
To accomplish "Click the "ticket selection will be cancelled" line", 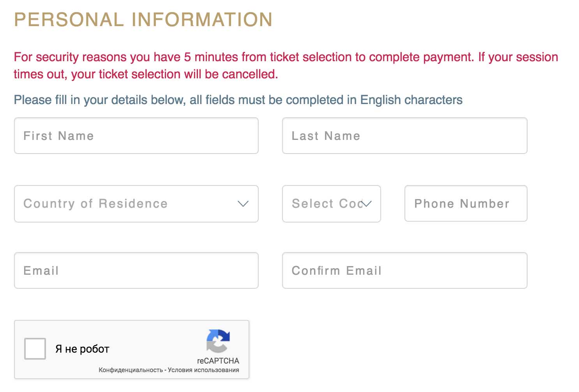I will [x=146, y=74].
